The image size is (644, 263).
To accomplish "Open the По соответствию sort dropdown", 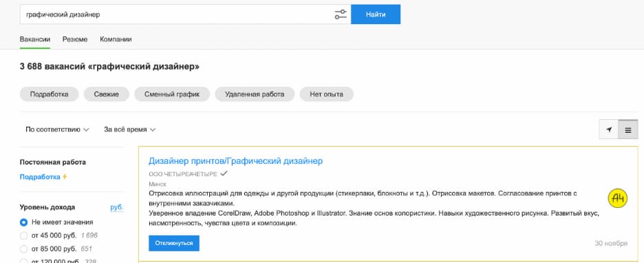I will [x=57, y=129].
